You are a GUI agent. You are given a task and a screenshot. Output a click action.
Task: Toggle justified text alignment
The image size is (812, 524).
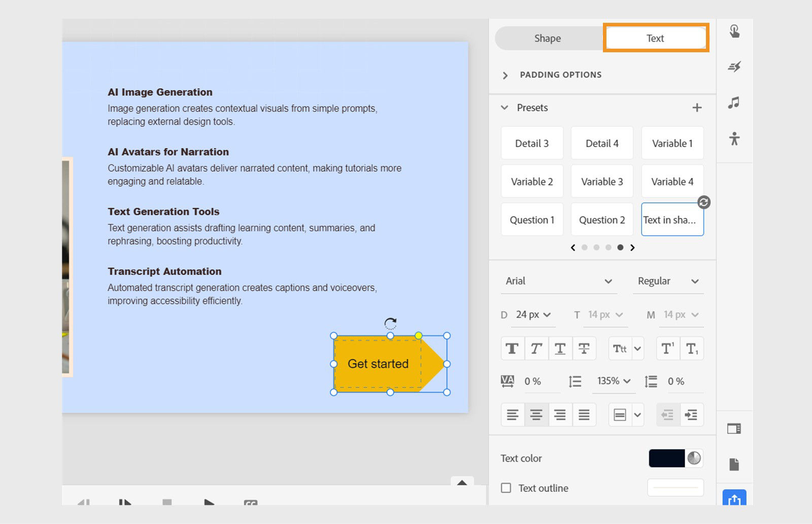pos(584,414)
